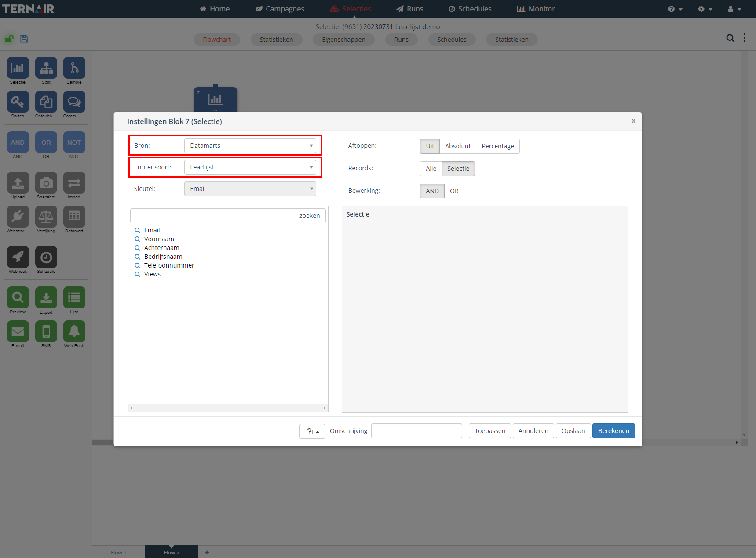
Task: Choose the Snapshot block icon
Action: tap(46, 183)
